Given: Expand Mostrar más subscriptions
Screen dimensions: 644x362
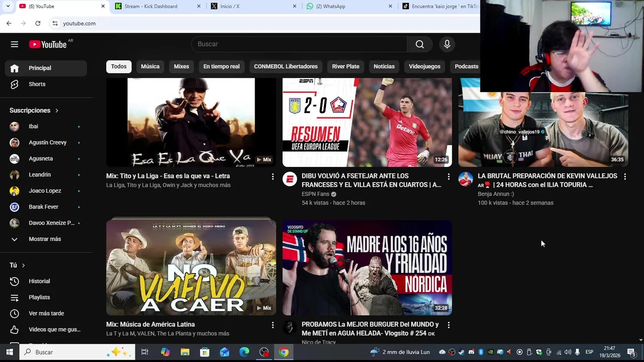Looking at the screenshot, I should pyautogui.click(x=46, y=239).
